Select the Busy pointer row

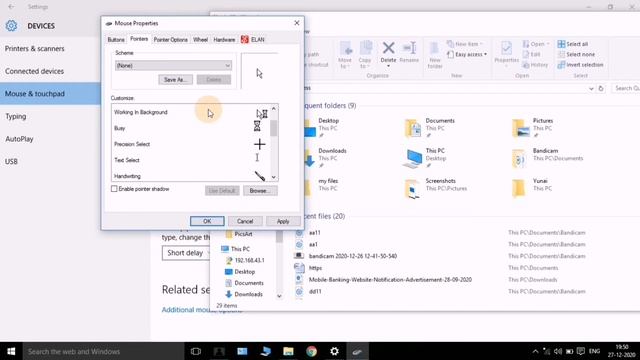191,128
